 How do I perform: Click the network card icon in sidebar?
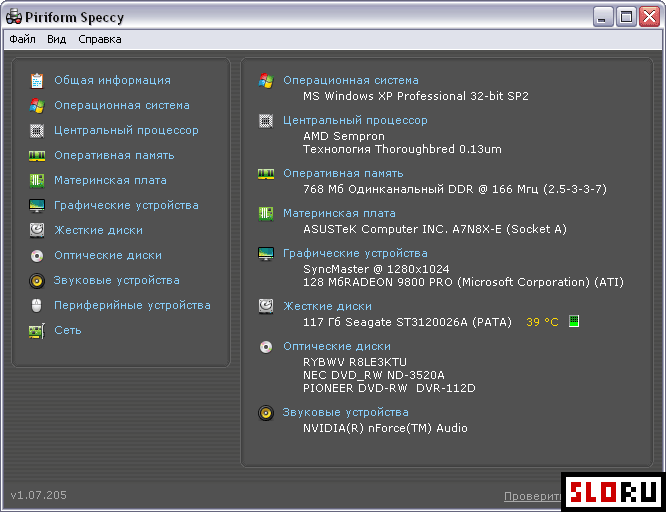point(37,331)
